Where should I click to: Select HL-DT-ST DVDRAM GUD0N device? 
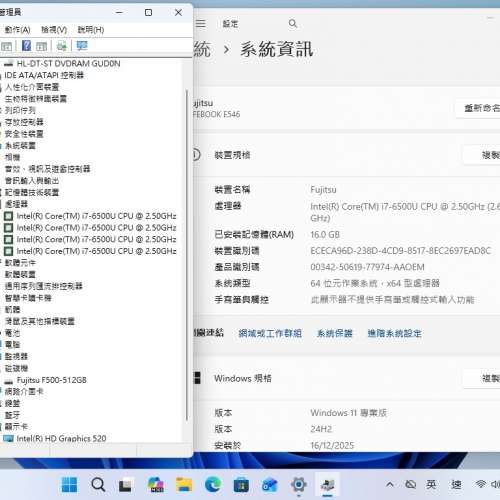click(x=68, y=63)
